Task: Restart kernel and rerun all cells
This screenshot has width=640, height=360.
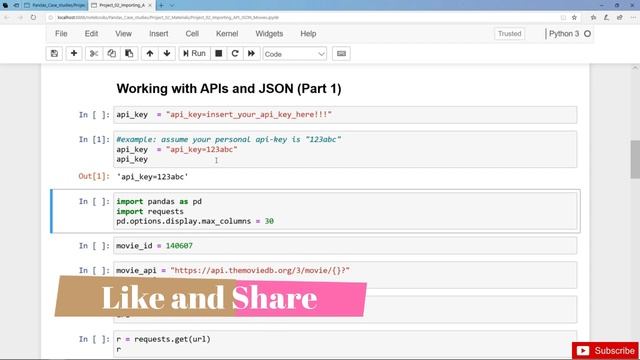Action: pyautogui.click(x=251, y=53)
